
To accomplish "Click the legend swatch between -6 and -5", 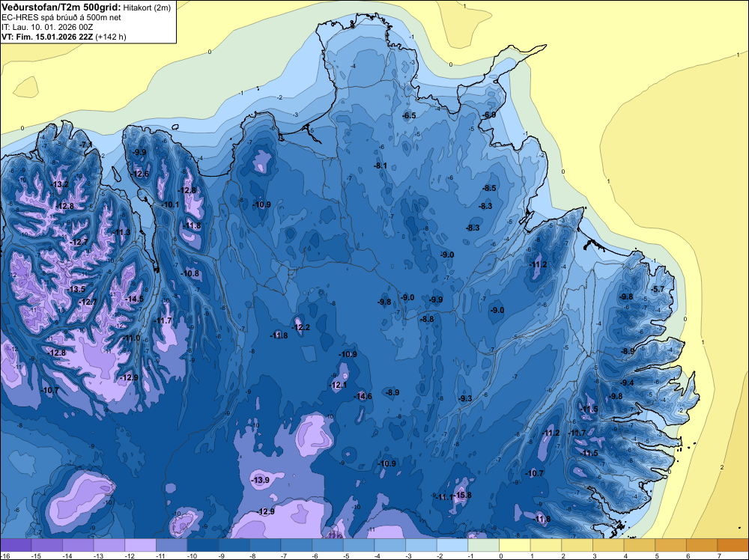I will click(328, 545).
